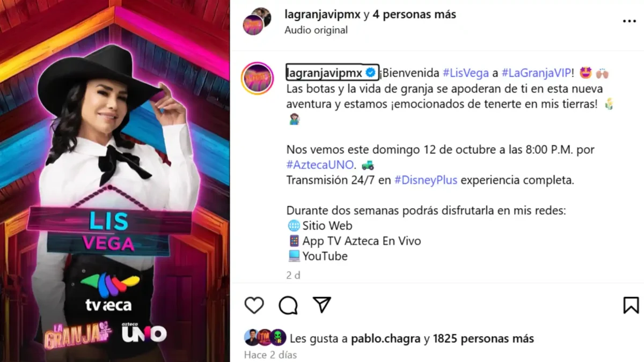Open lagranjavipmx username in header
The image size is (644, 362).
(x=322, y=14)
